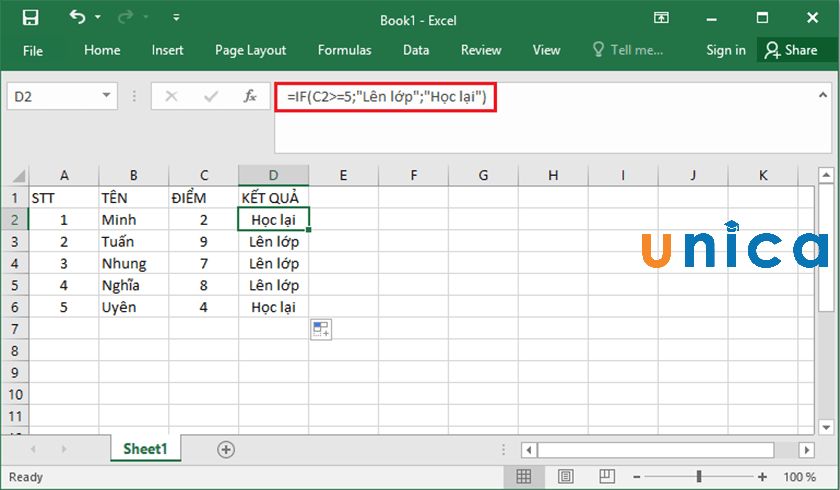Switch to Page Layout view in status bar
The image size is (840, 490).
click(565, 477)
